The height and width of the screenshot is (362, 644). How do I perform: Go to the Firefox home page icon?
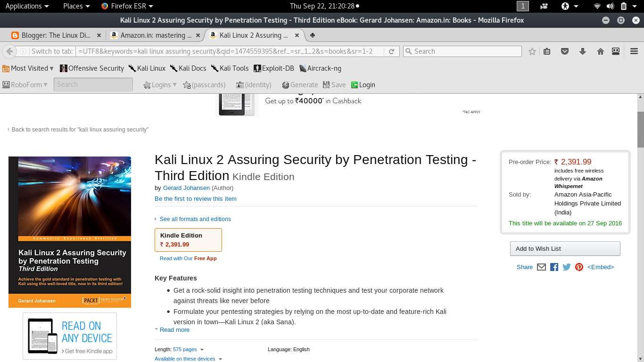coord(600,51)
